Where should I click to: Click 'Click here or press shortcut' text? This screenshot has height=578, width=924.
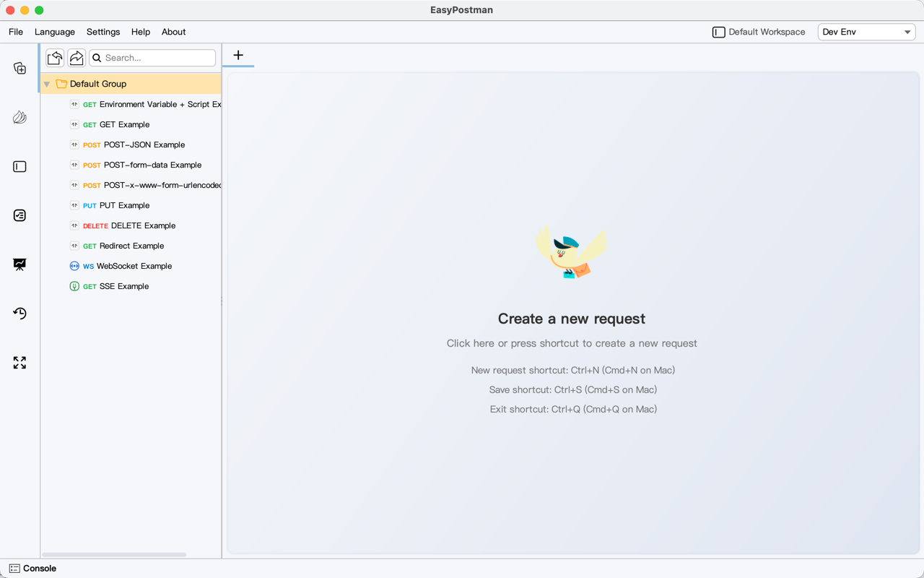(x=572, y=343)
